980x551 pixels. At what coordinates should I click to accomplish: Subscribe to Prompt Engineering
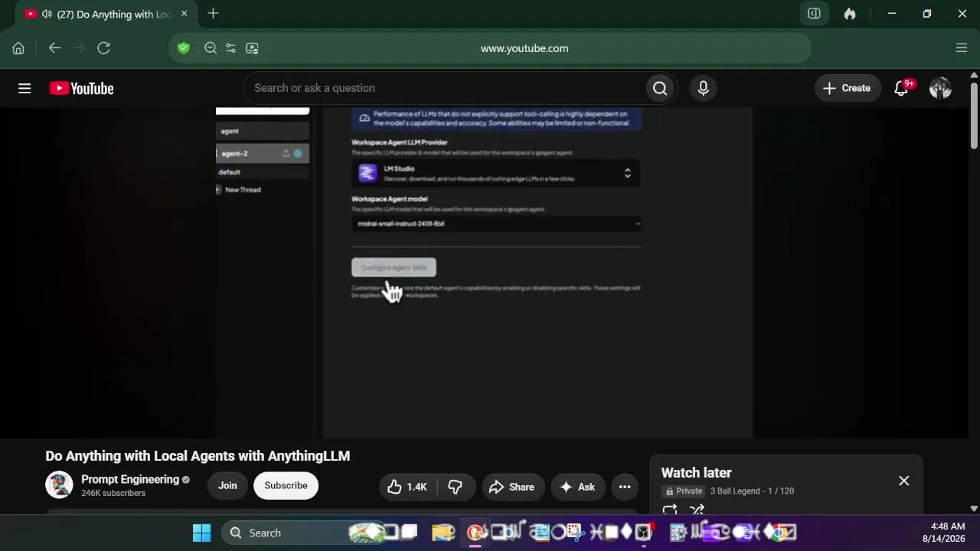pyautogui.click(x=286, y=485)
